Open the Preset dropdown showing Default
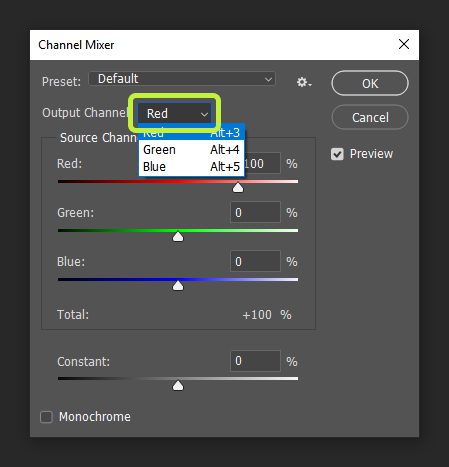 [182, 79]
